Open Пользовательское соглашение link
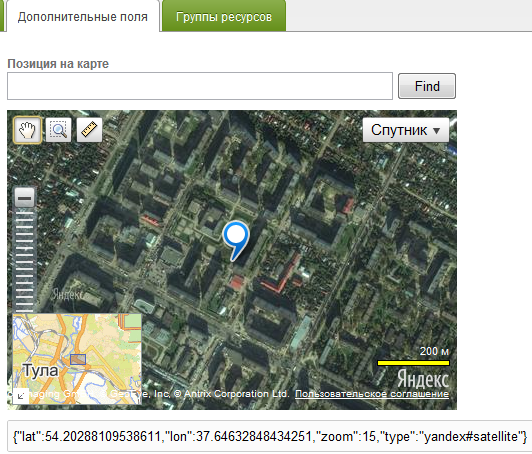This screenshot has height=454, width=532. click(x=372, y=394)
